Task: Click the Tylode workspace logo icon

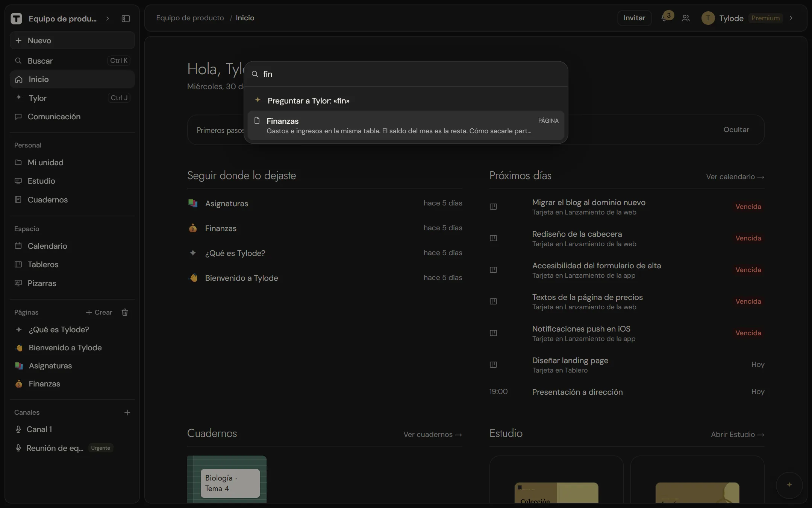Action: click(x=16, y=18)
